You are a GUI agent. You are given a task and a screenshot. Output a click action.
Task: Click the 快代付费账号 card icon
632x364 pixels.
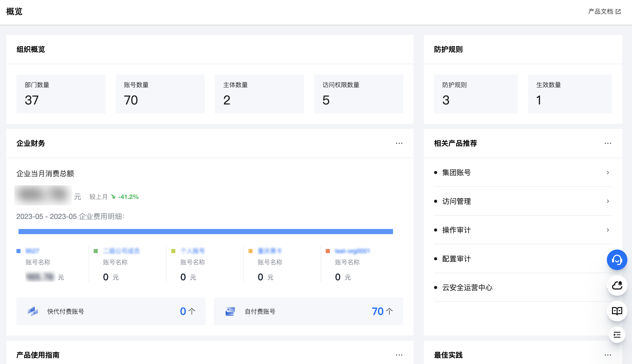[x=33, y=311]
